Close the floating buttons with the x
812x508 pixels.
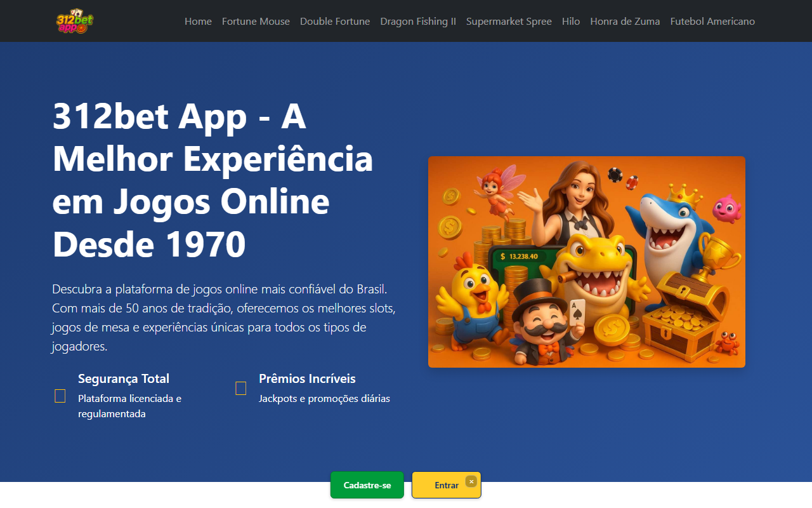[471, 481]
